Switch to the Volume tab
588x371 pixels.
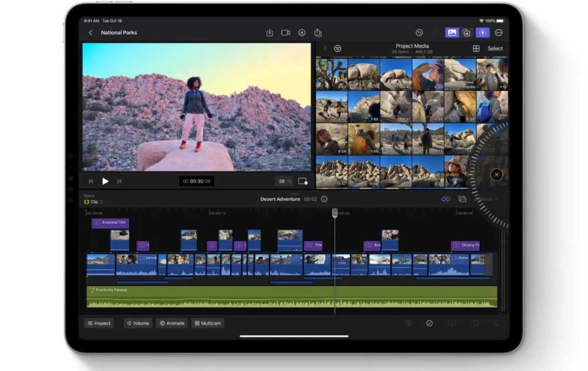tap(138, 323)
